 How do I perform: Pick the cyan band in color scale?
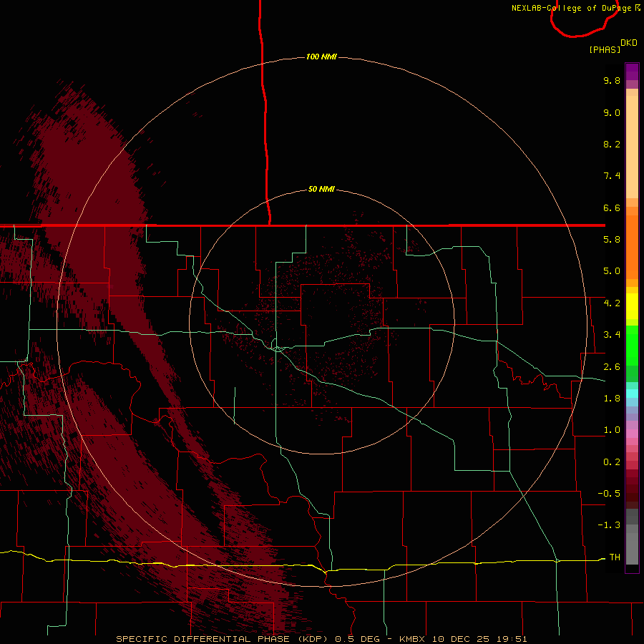pos(632,394)
